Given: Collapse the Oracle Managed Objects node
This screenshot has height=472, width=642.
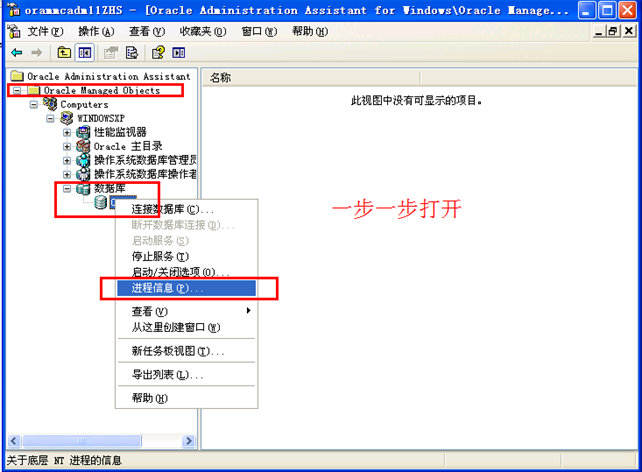Looking at the screenshot, I should coord(17,90).
